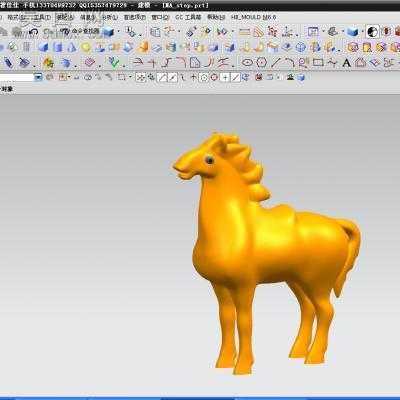Open the Command Finder binoculars icon
Viewport: 400px width, 400px height.
click(65, 32)
